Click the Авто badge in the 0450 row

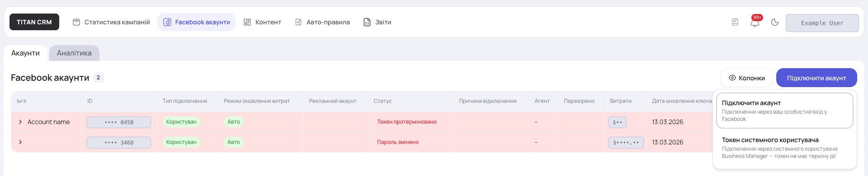click(234, 122)
